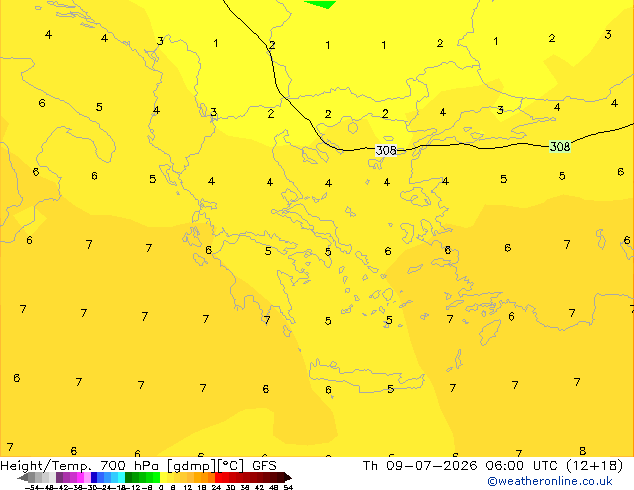Click the dark right arrow of the color scale

(288, 478)
